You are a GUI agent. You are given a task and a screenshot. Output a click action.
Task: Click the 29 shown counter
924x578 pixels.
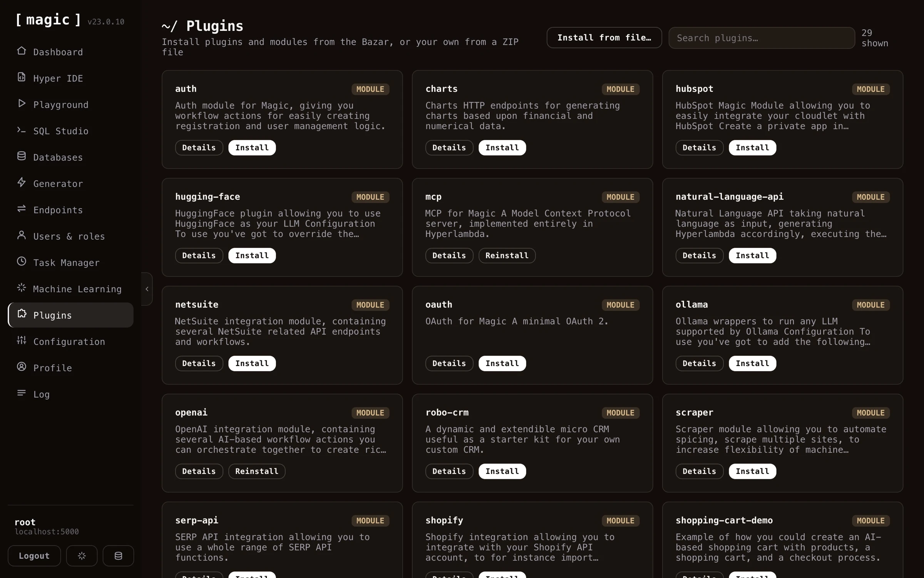coord(874,38)
